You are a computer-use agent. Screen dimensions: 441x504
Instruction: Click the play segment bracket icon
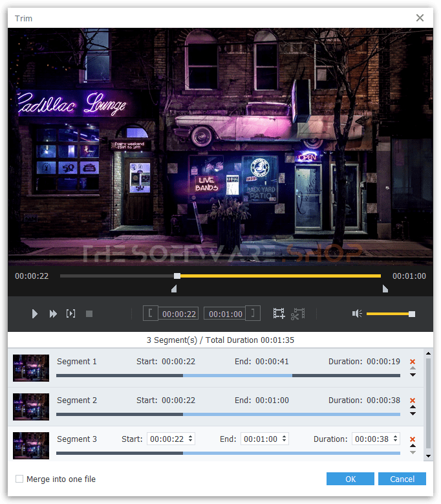[71, 314]
